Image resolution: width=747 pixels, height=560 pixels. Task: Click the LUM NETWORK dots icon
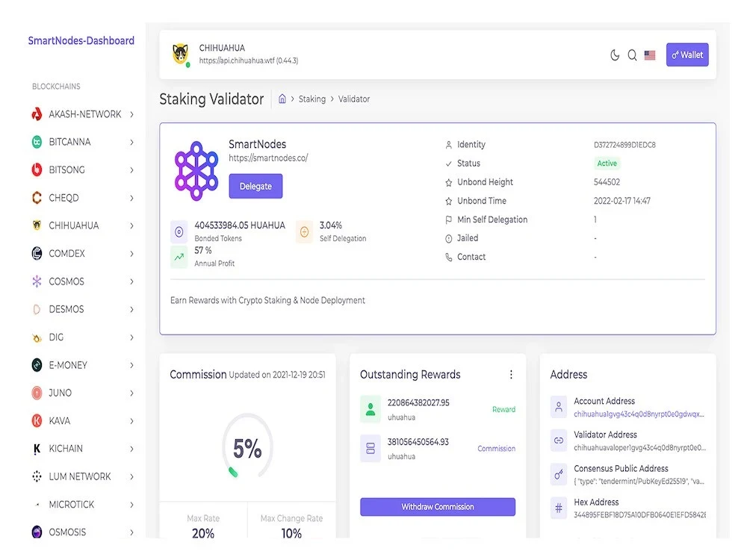[x=37, y=476]
